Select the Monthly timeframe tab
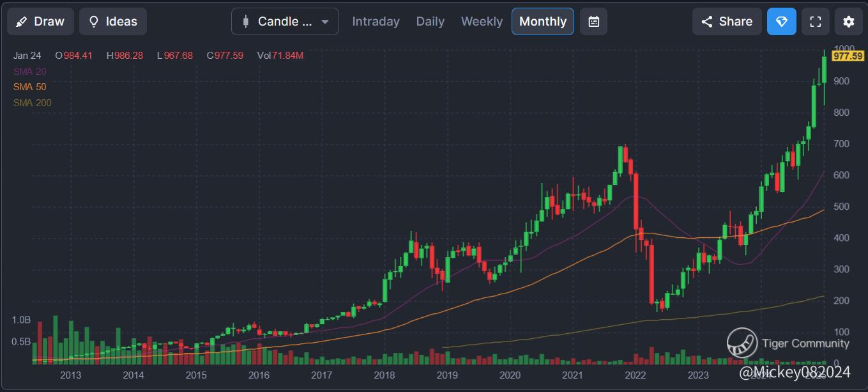Viewport: 868px width, 392px height. click(543, 22)
